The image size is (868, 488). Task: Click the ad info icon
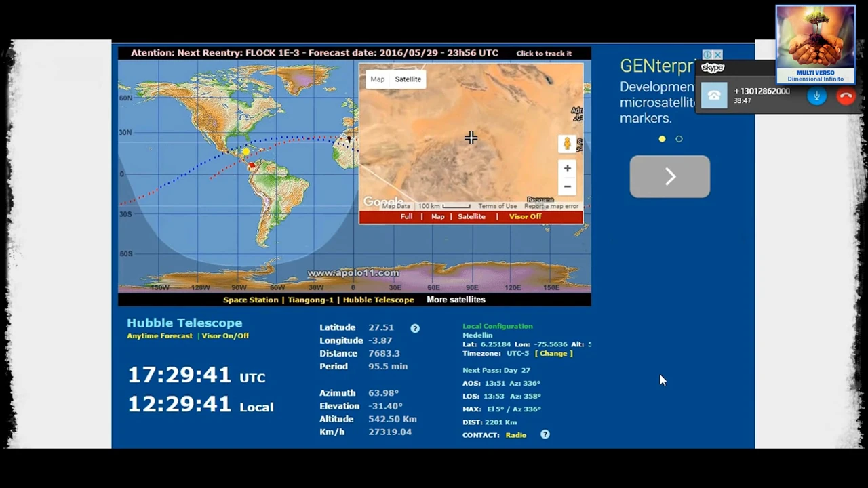[707, 54]
